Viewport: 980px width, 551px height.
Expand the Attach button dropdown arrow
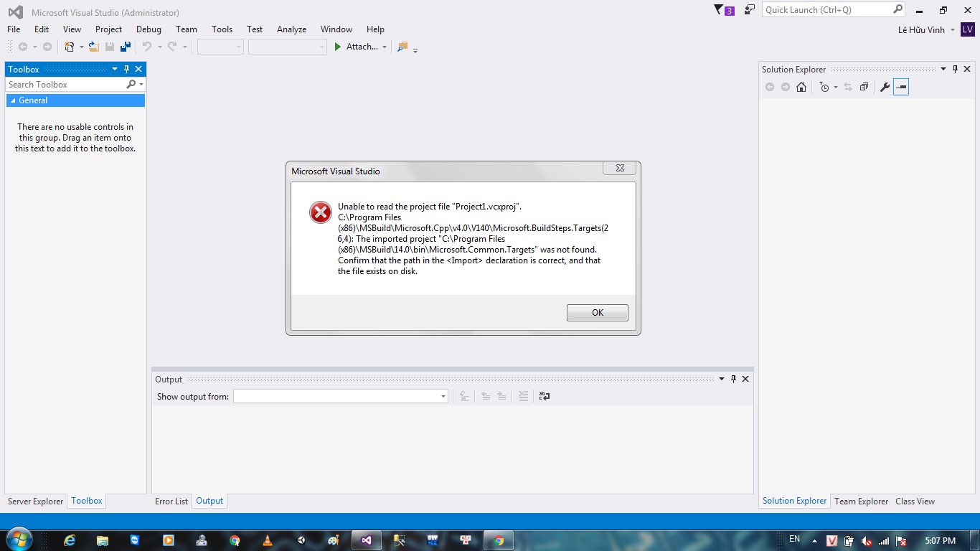click(x=385, y=47)
